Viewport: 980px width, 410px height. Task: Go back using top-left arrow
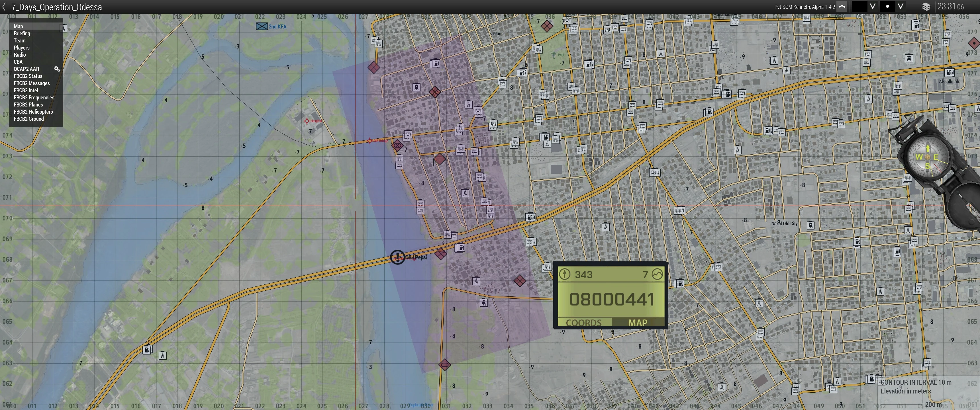(4, 7)
